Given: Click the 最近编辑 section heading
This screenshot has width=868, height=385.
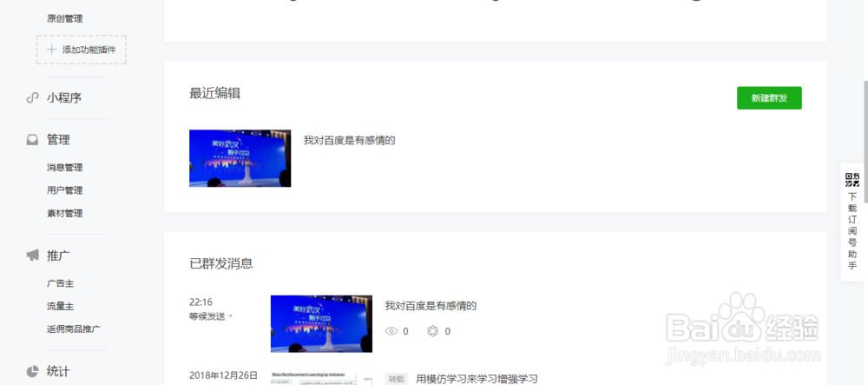Looking at the screenshot, I should (214, 94).
